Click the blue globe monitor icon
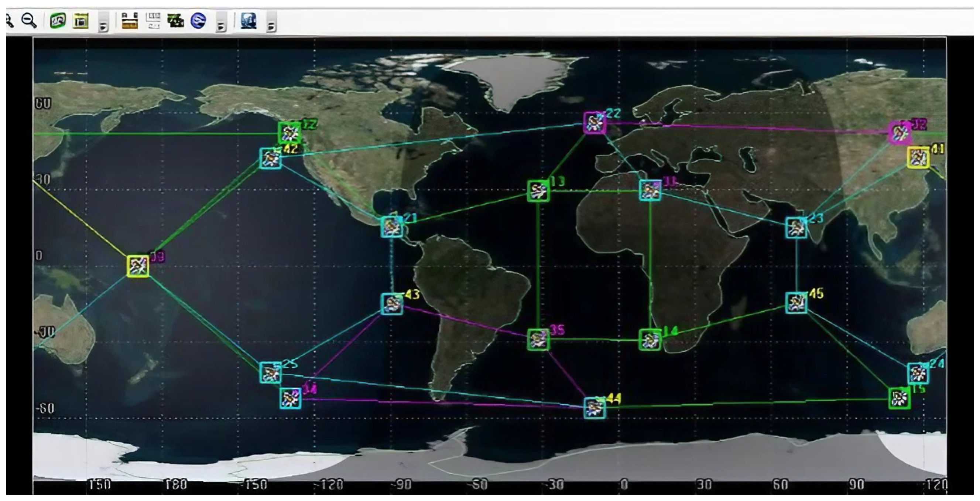 [249, 21]
